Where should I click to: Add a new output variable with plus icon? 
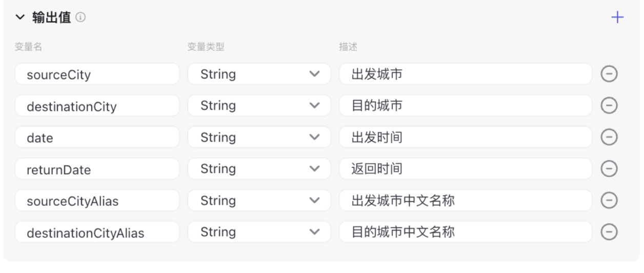pyautogui.click(x=617, y=17)
